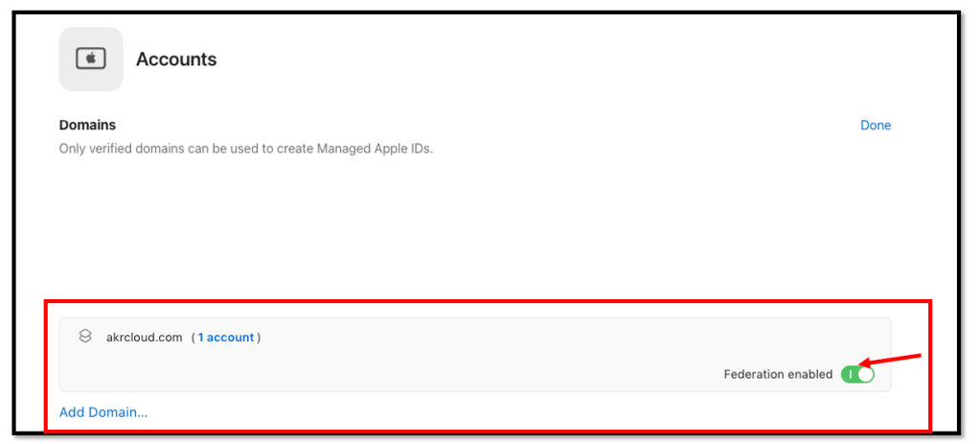
Task: Click the Domains section heading
Action: [87, 126]
